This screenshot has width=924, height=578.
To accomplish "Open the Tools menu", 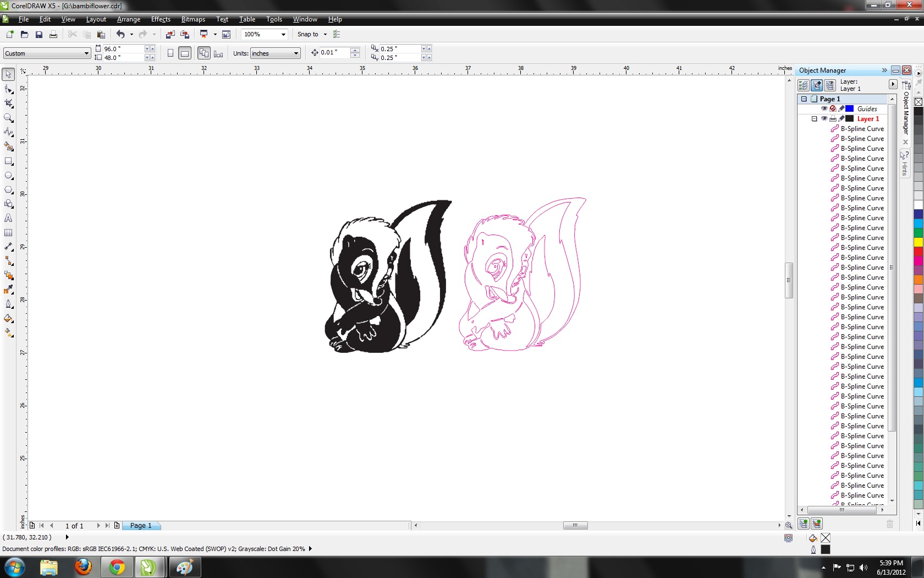I will (274, 19).
